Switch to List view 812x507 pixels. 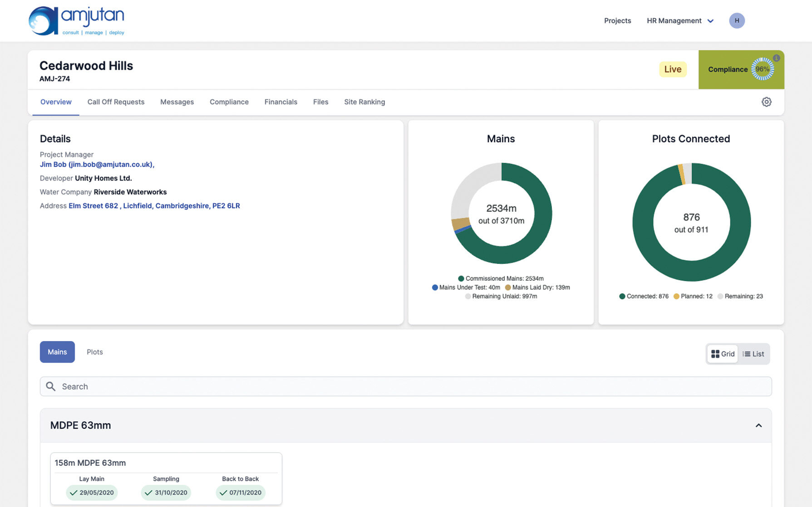[x=753, y=354]
